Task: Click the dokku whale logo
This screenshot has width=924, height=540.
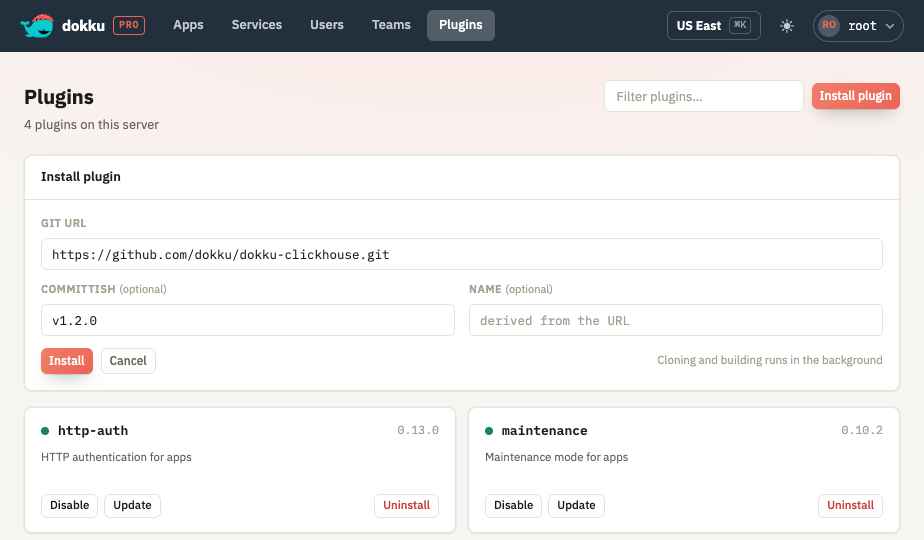Action: point(37,25)
